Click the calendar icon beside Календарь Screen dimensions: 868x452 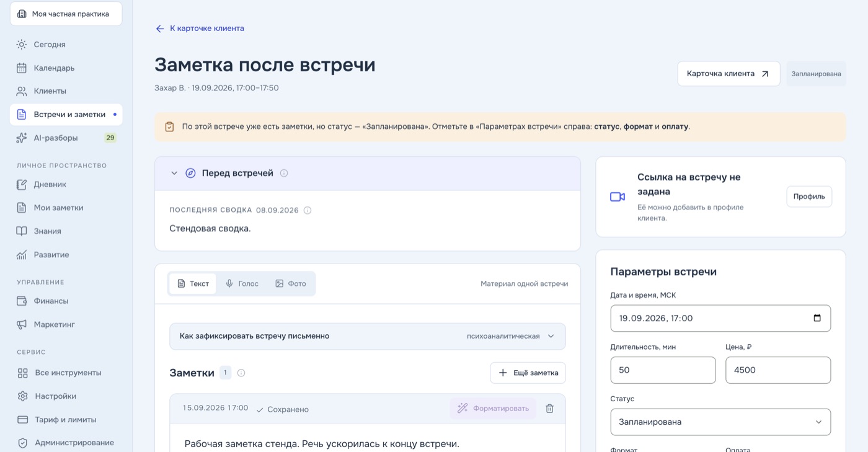coord(22,68)
